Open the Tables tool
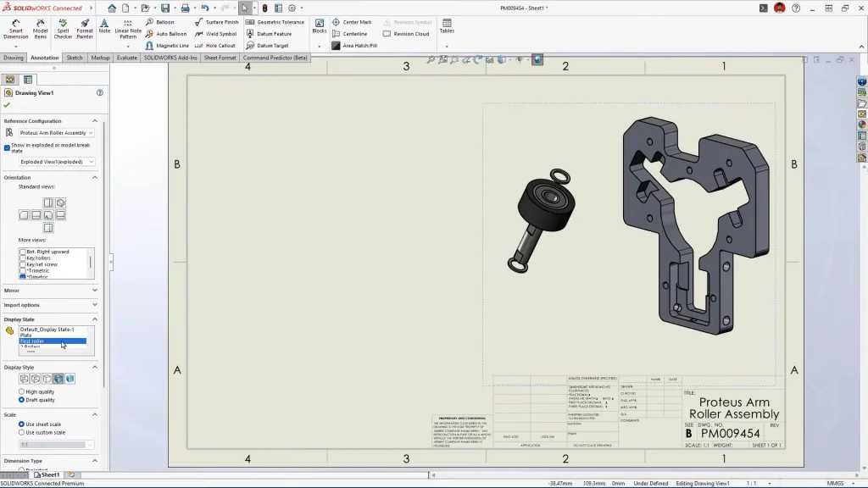The height and width of the screenshot is (488, 868). click(447, 26)
